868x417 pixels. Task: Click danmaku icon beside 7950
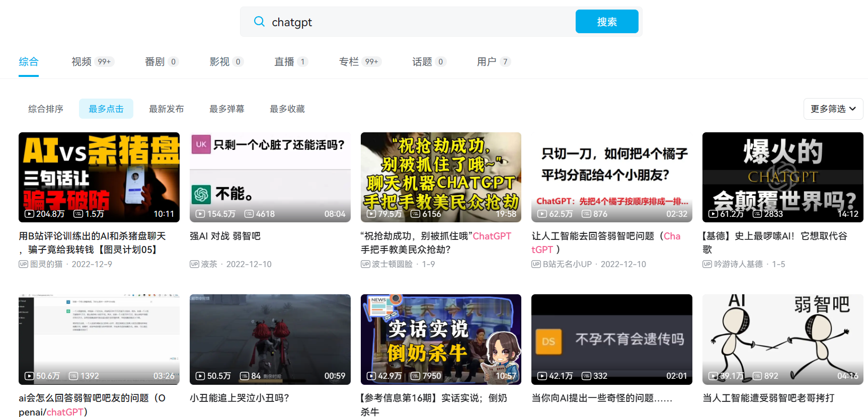(x=416, y=376)
